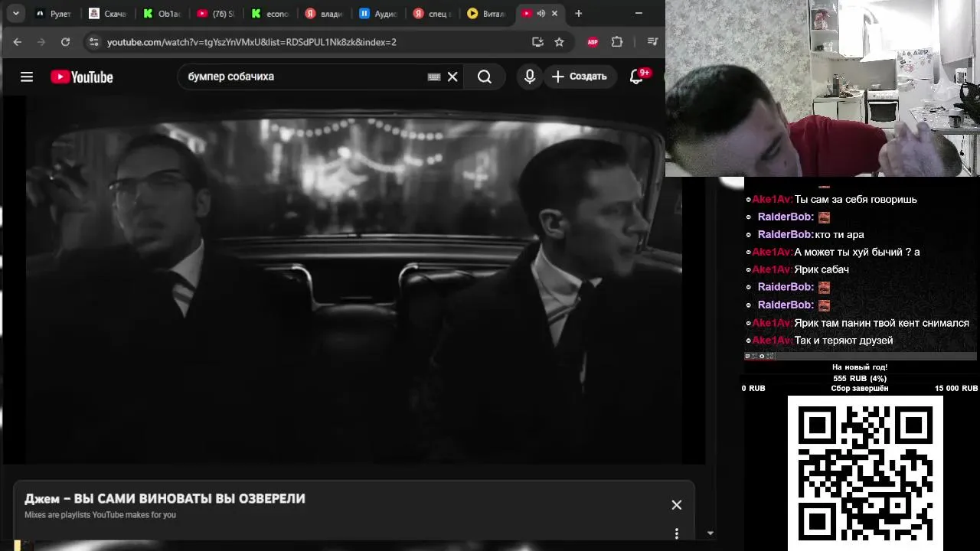Click the webcam overlay feed
Viewport: 980px width, 551px height.
tap(822, 88)
